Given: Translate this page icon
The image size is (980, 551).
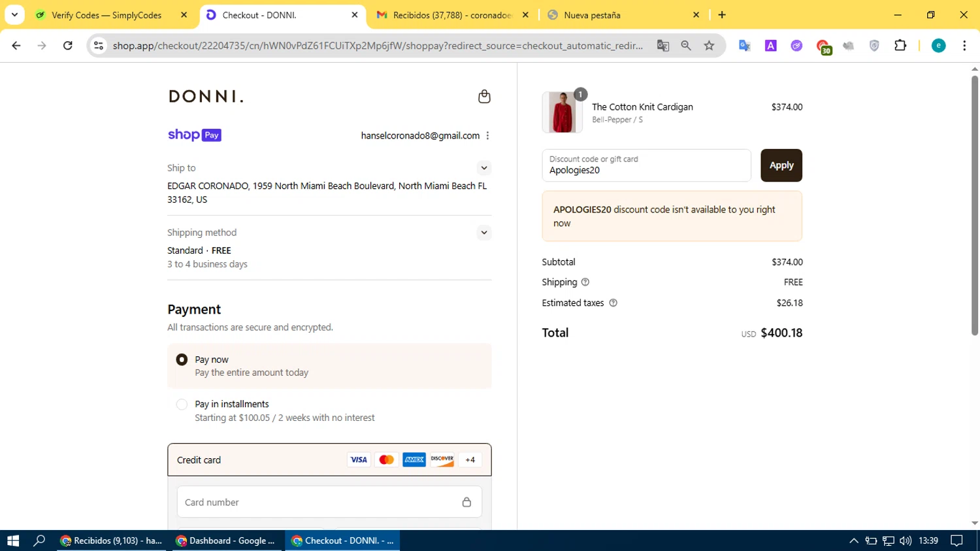Looking at the screenshot, I should (663, 46).
